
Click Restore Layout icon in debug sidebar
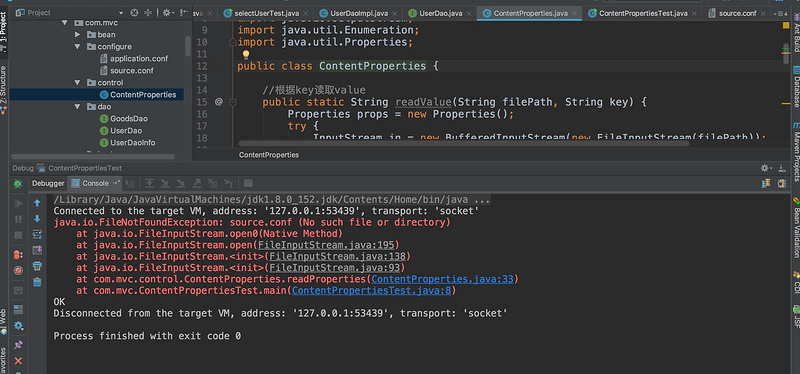coord(18,309)
